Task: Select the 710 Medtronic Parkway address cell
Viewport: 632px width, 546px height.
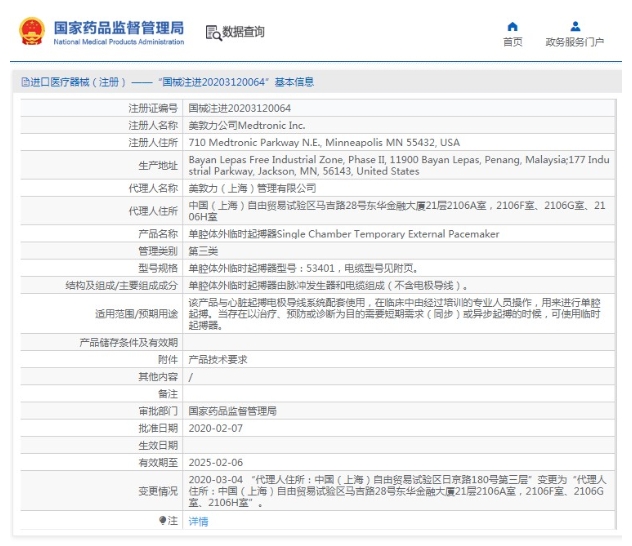Action: (399, 142)
